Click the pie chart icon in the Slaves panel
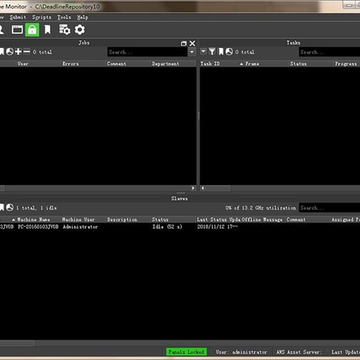This screenshot has width=360, height=360. [10, 208]
